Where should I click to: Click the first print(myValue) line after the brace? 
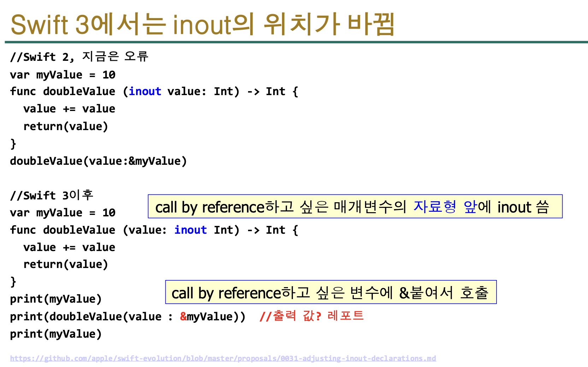pos(56,299)
